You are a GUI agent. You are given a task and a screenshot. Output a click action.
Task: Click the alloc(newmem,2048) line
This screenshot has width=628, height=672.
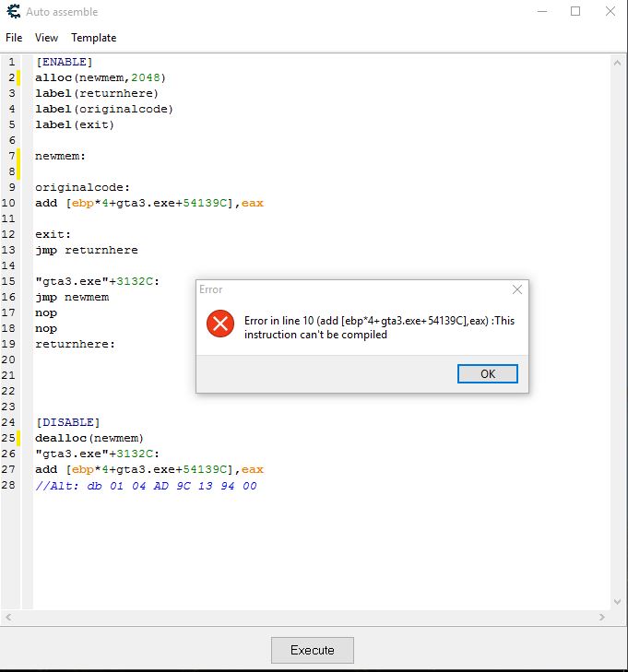(x=101, y=77)
